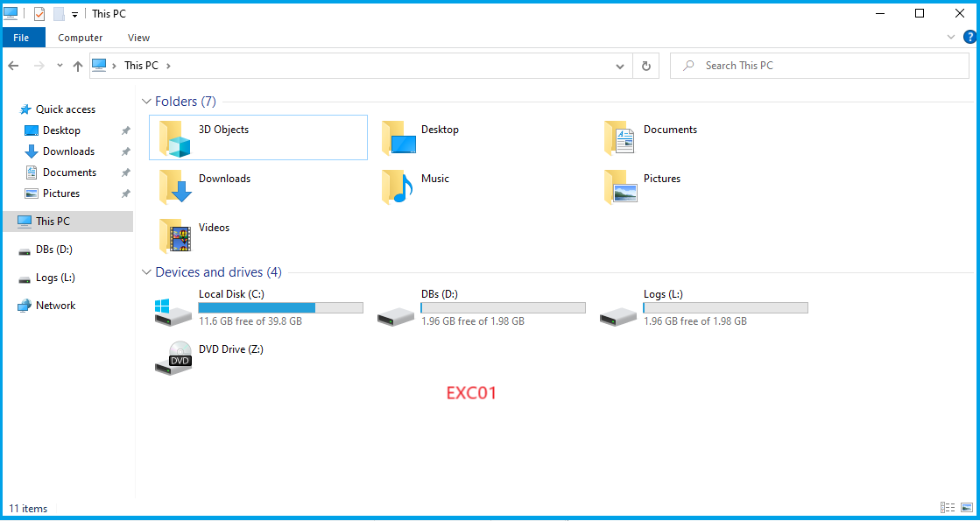Click the Up one level arrow
Viewport: 980px width, 521px height.
coord(78,66)
